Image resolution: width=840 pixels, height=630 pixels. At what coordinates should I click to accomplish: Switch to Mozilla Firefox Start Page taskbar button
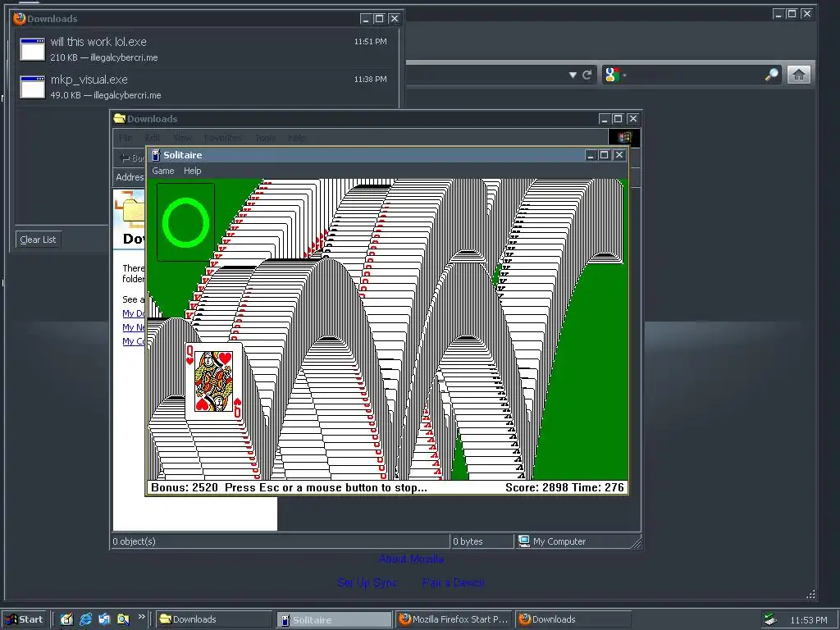pos(454,619)
